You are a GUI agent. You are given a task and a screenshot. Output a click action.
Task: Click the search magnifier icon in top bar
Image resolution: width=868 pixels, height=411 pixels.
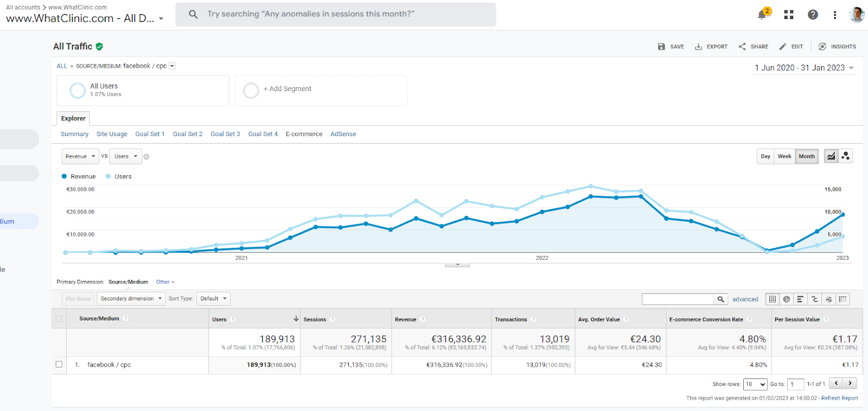tap(193, 14)
